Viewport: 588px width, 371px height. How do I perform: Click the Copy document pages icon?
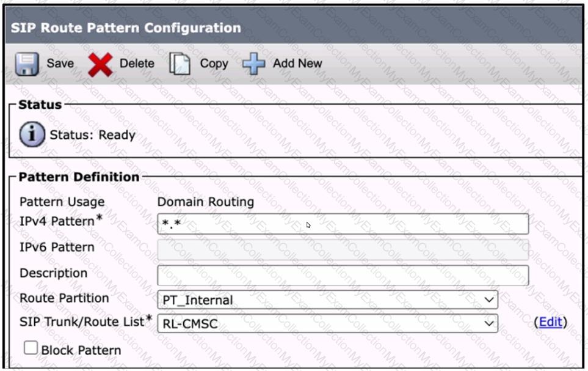tap(180, 64)
